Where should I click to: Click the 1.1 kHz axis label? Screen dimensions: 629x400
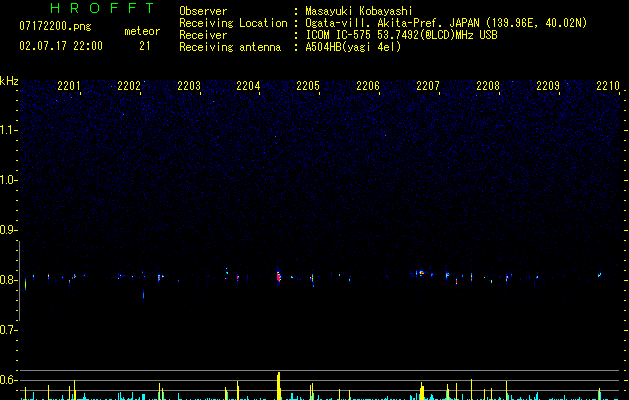click(8, 130)
